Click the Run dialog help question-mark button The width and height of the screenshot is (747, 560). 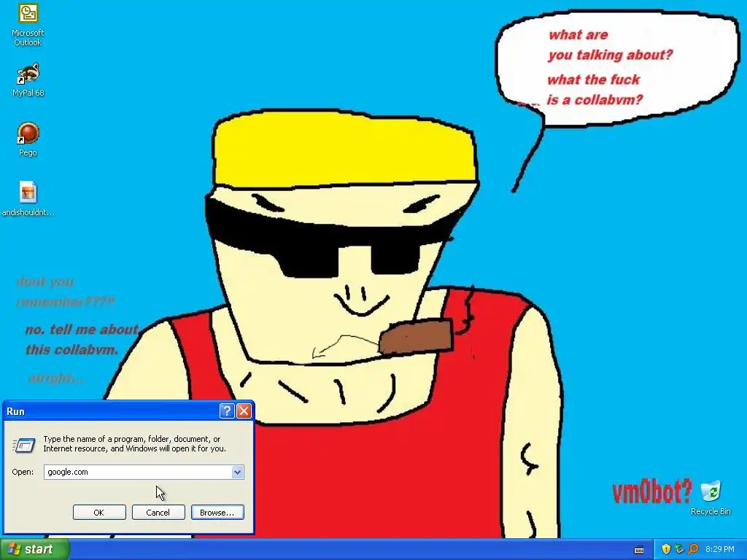[227, 411]
